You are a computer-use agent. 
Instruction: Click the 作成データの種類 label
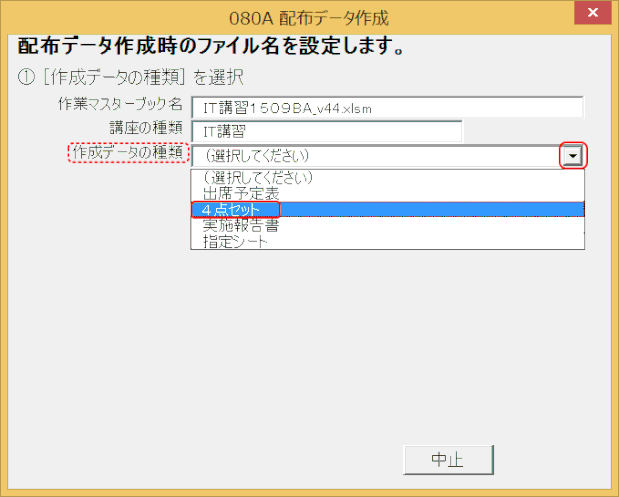[128, 152]
